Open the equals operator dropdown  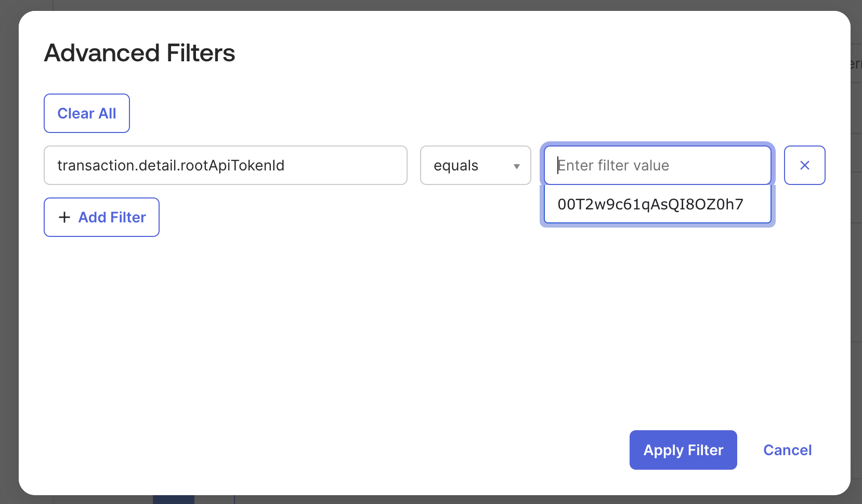[475, 165]
